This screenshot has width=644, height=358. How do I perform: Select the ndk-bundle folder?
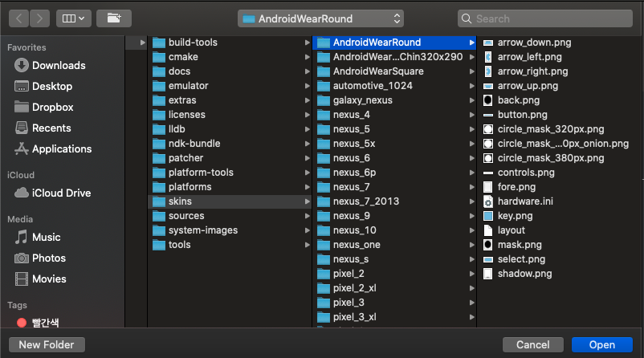(230, 144)
